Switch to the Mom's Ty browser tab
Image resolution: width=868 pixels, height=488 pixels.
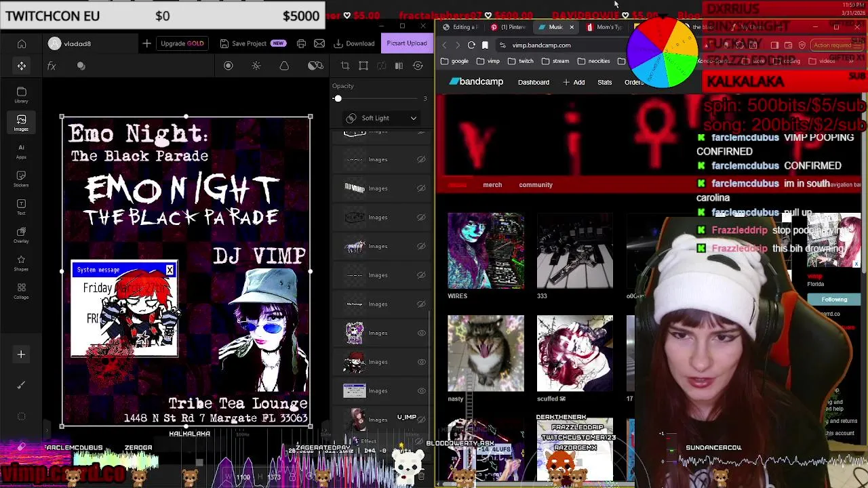coord(604,27)
